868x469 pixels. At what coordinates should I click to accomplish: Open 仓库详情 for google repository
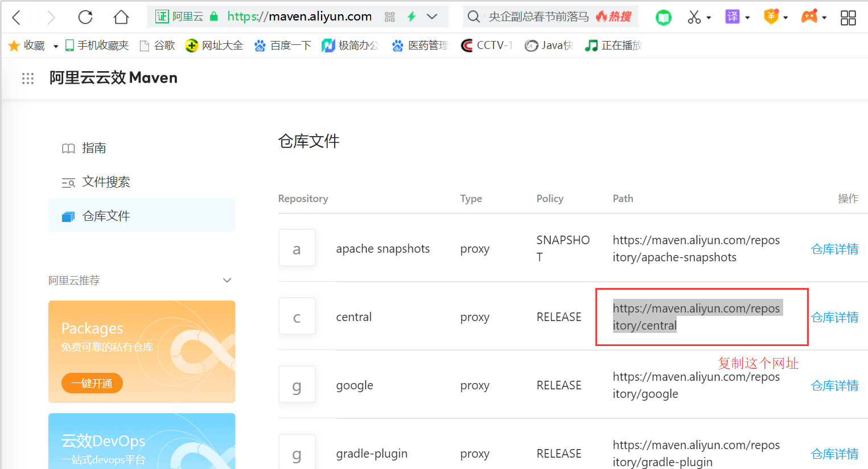pyautogui.click(x=834, y=385)
